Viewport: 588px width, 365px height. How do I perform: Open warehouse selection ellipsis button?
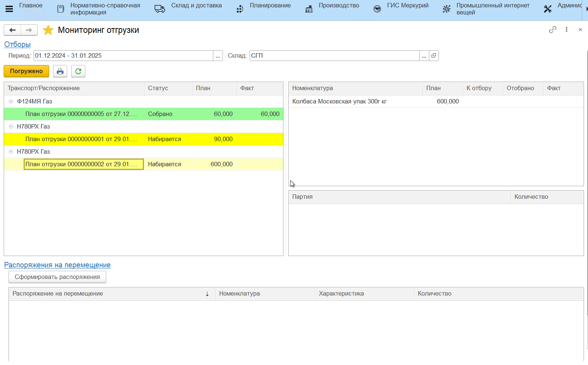424,56
